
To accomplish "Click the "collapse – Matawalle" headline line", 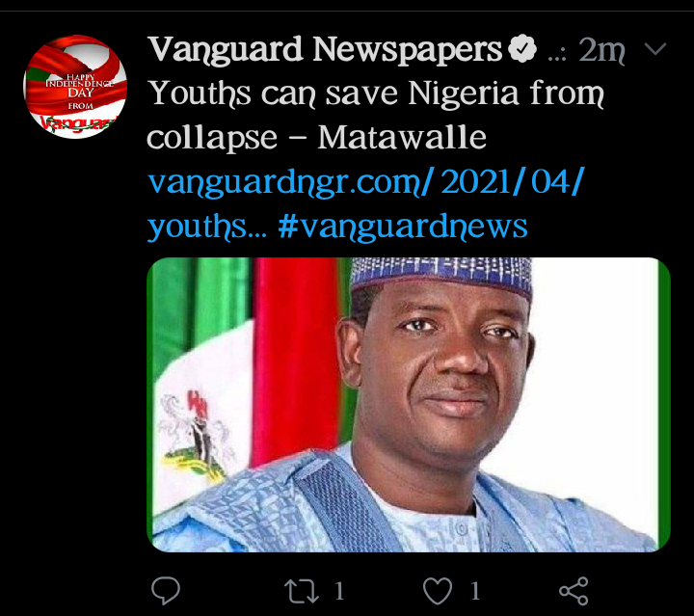I will (x=316, y=138).
